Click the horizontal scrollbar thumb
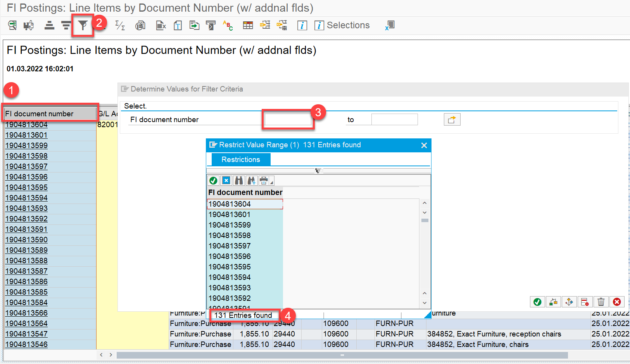This screenshot has width=630, height=364. coord(342,355)
